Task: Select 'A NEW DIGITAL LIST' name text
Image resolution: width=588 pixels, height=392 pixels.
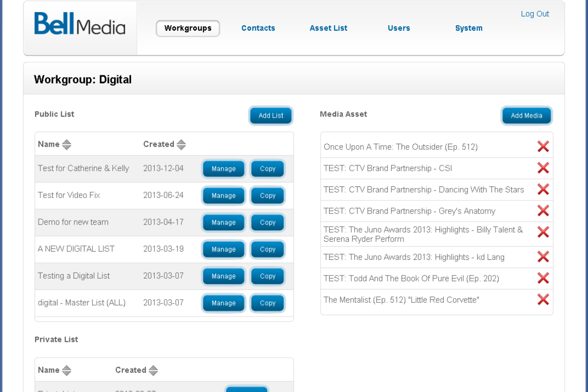Action: tap(76, 249)
